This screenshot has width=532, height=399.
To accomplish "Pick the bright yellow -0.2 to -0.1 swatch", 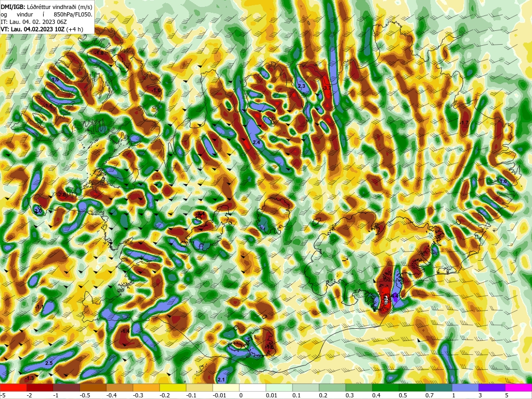I will pos(173,387).
